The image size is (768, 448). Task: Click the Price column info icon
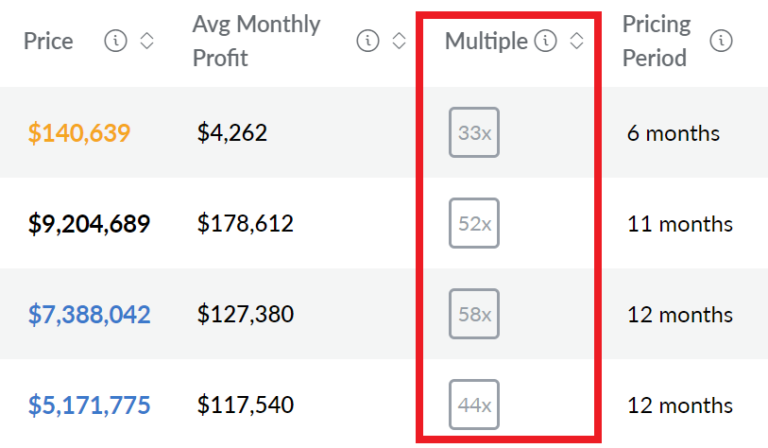coord(115,41)
